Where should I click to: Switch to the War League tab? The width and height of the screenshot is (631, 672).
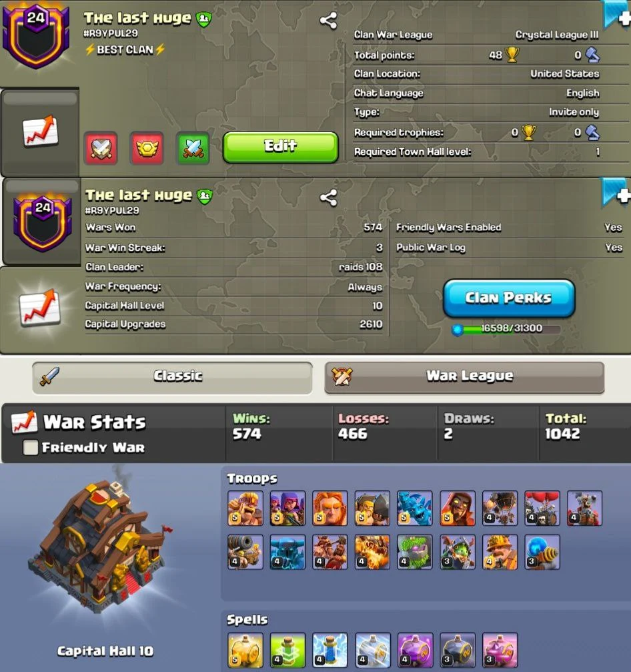[x=464, y=377]
